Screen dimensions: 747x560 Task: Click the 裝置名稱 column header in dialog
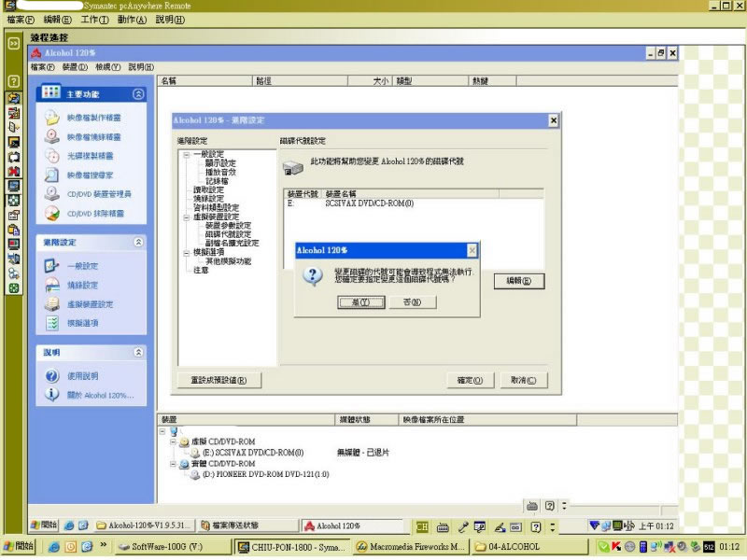tap(410, 194)
